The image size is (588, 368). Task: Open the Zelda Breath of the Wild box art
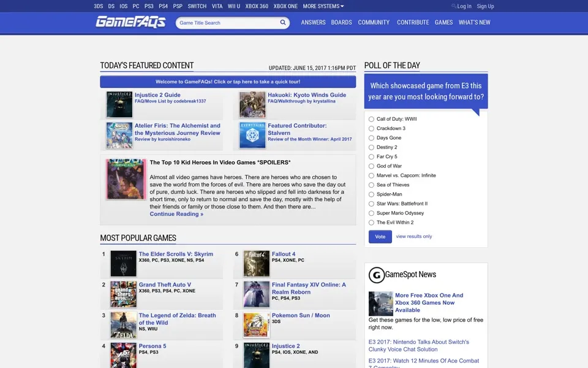tap(123, 325)
